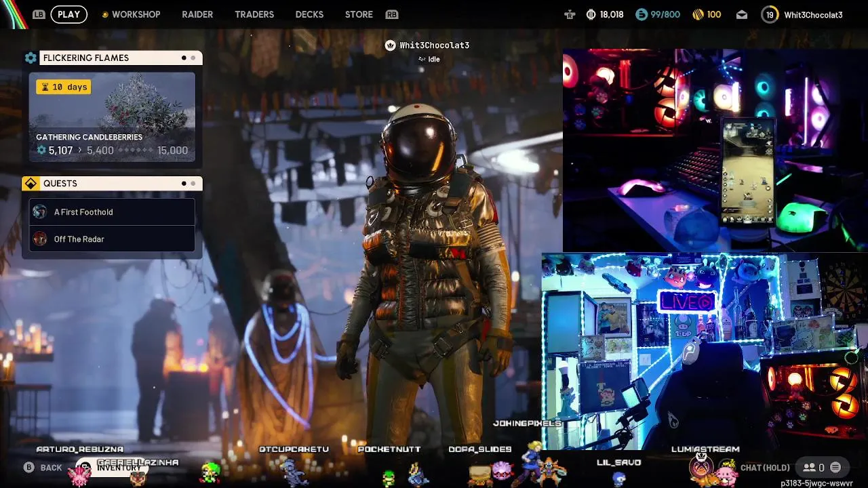The height and width of the screenshot is (488, 868).
Task: Click the 5,107 event progress value
Action: click(60, 150)
